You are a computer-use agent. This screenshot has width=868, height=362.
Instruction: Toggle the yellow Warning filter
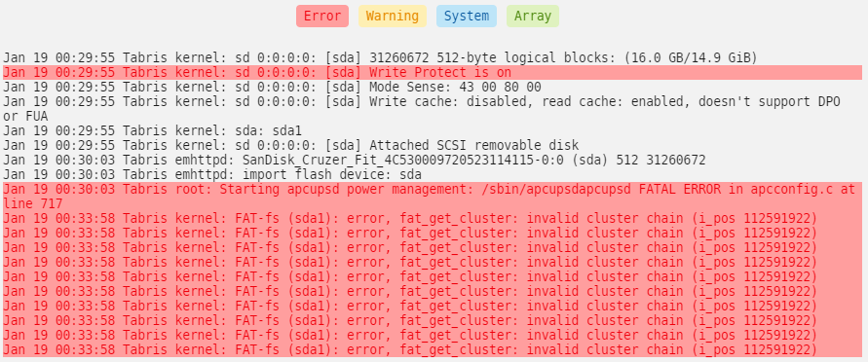point(393,16)
